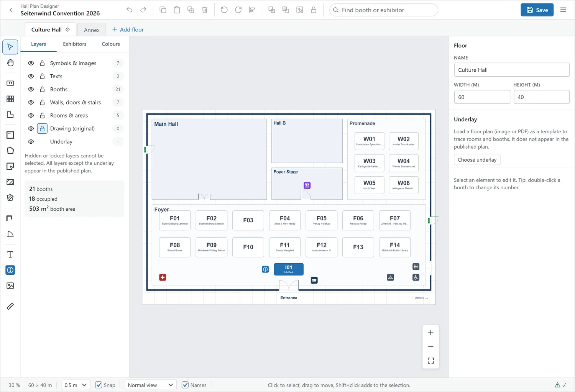Viewport: 575px width, 392px height.
Task: Lock the Texts layer
Action: point(42,76)
